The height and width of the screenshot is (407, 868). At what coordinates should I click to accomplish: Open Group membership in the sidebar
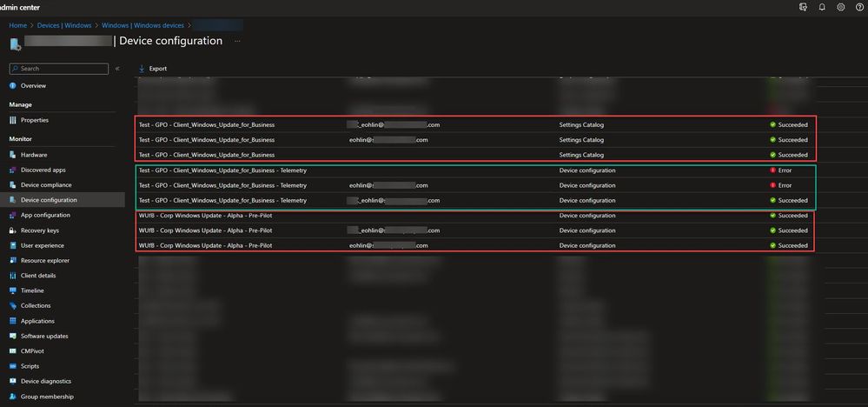(x=47, y=397)
